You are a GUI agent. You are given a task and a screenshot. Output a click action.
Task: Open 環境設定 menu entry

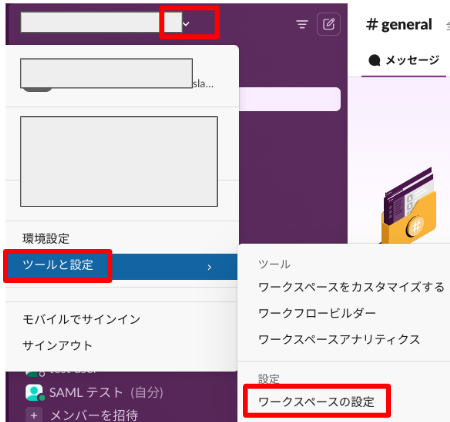(46, 239)
